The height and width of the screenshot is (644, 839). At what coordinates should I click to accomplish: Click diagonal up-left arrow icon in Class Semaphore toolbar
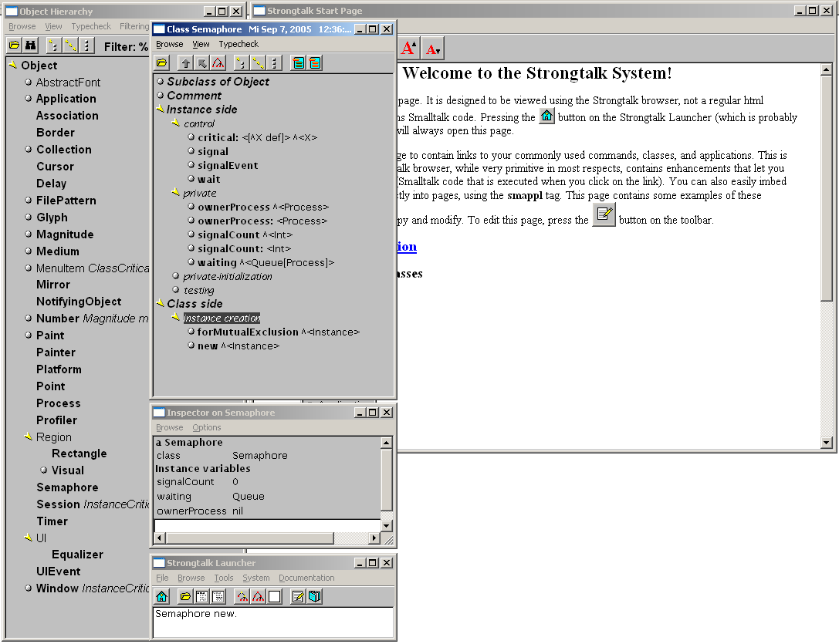[x=201, y=63]
